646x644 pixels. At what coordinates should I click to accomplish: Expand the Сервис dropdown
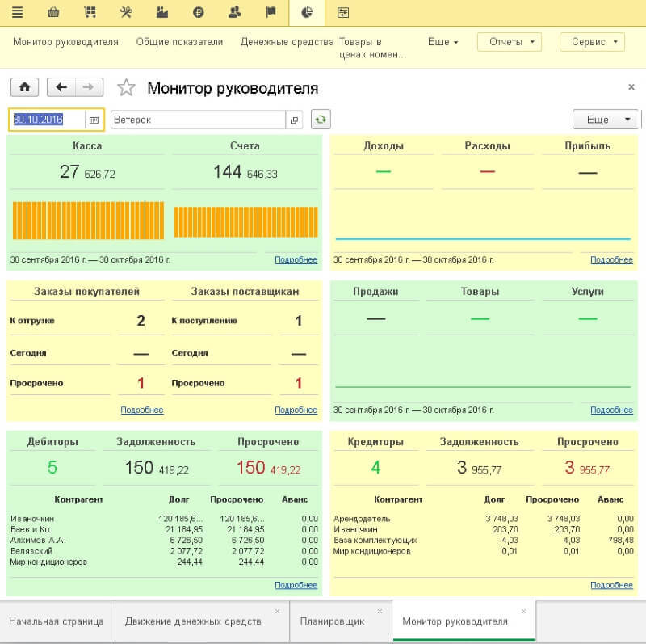[593, 42]
